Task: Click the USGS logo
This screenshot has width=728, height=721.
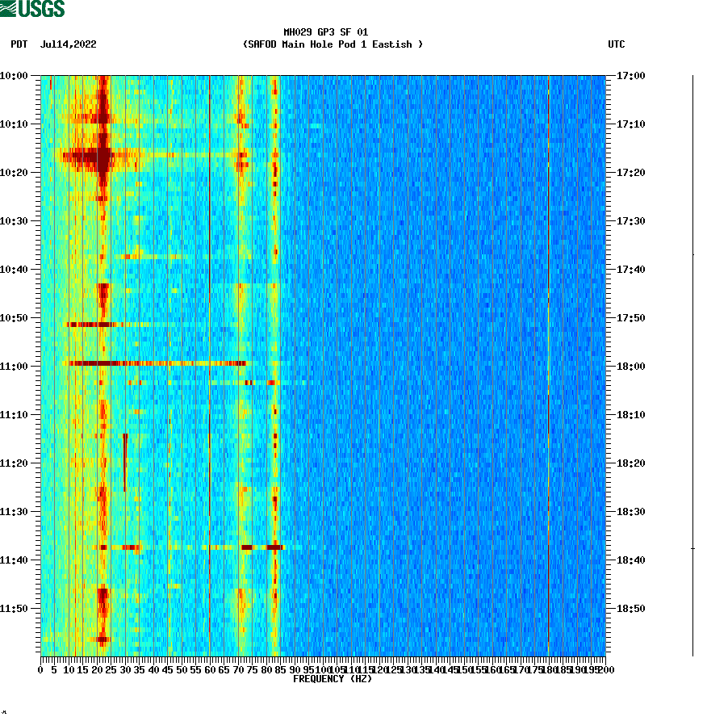Action: 32,10
